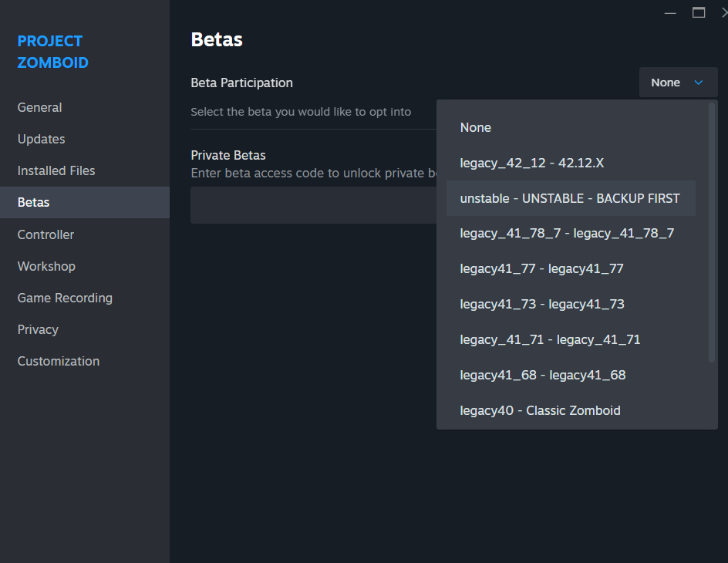728x563 pixels.
Task: Select the legacy41_77 beta branch
Action: [x=542, y=268]
